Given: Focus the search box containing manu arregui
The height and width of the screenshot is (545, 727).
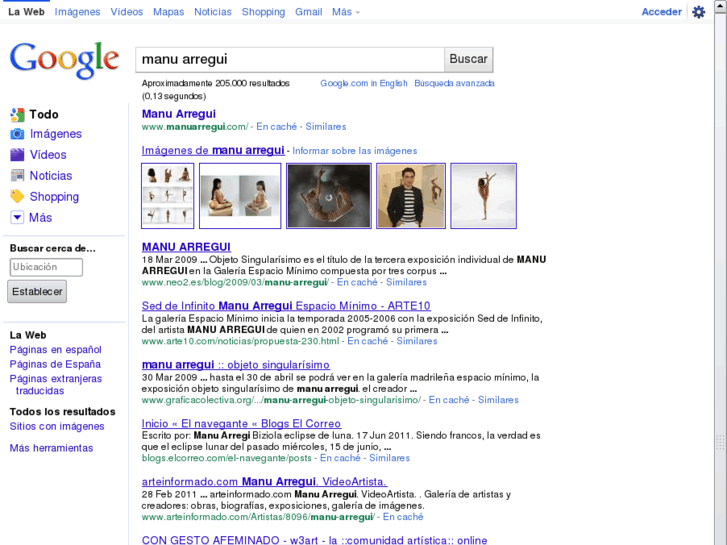Looking at the screenshot, I should [x=290, y=59].
